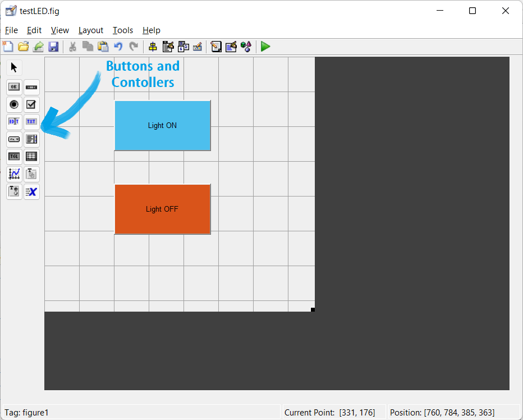Open the Align Objects tool

153,47
